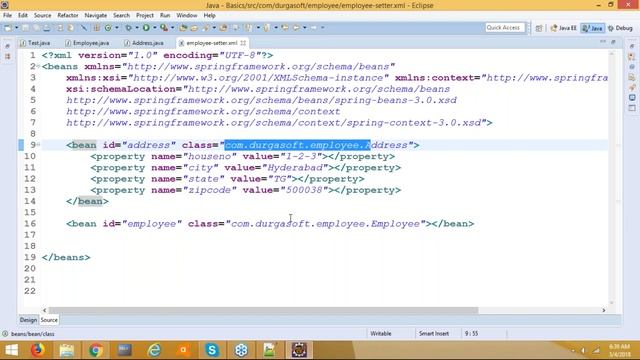The width and height of the screenshot is (640, 360).
Task: Click the Last Edit Location icon
Action: coord(285,28)
